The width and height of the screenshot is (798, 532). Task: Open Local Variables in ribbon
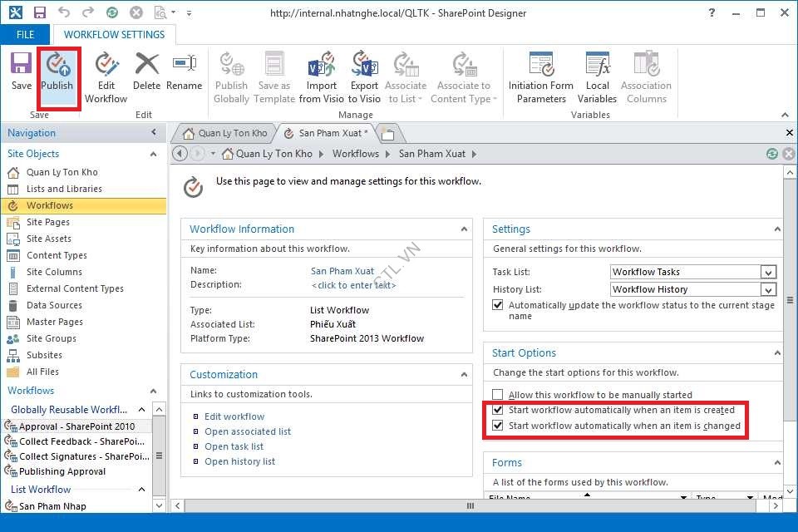point(597,66)
